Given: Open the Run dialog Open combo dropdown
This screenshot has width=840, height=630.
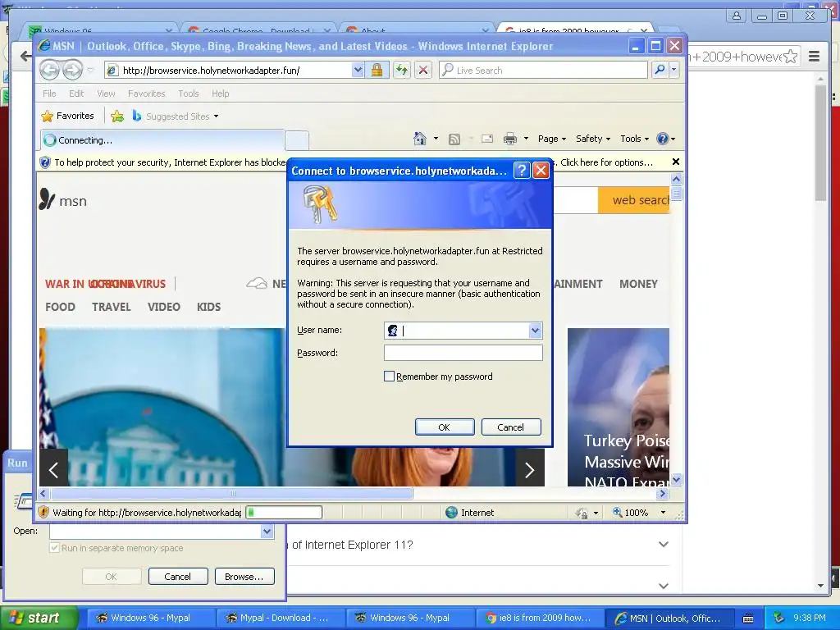Looking at the screenshot, I should tap(267, 531).
